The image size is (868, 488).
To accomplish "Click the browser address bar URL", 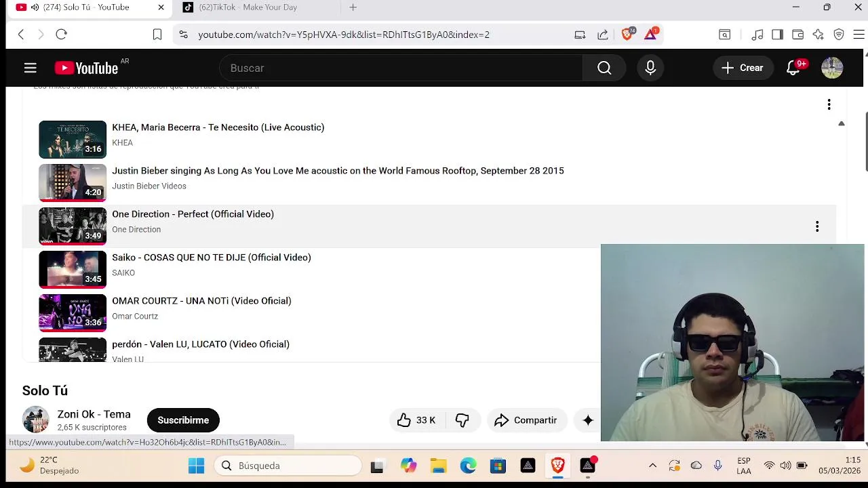I will click(x=344, y=35).
